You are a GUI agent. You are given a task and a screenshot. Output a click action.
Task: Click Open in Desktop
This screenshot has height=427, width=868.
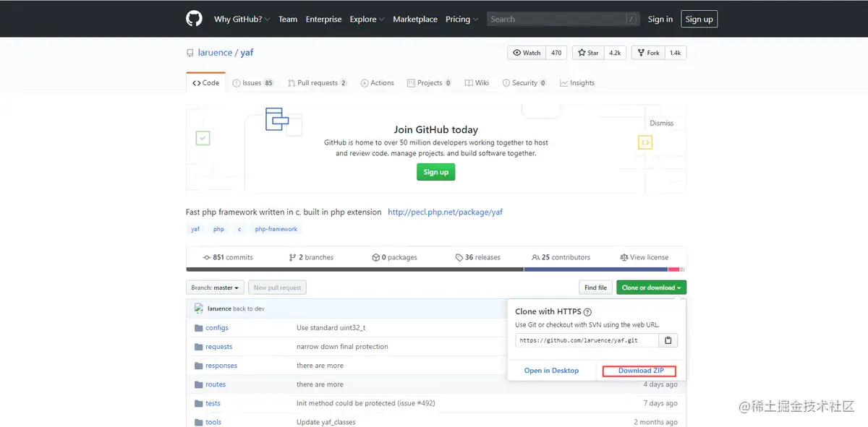(551, 371)
